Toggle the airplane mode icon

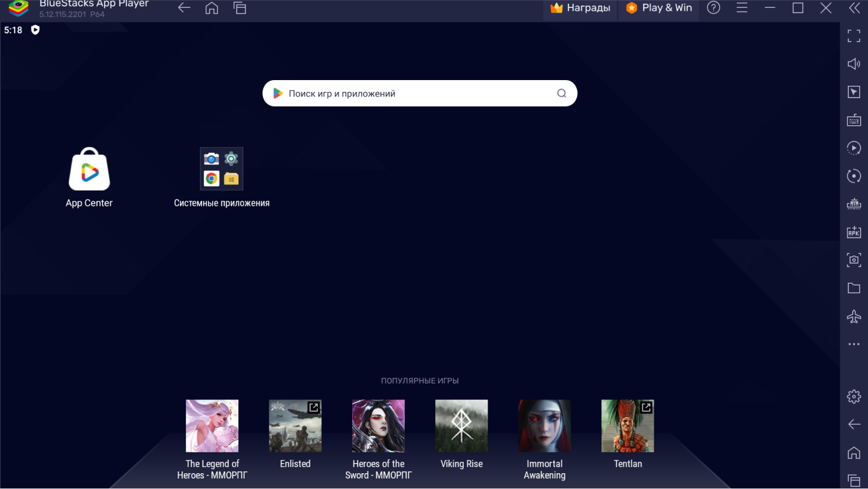(853, 316)
